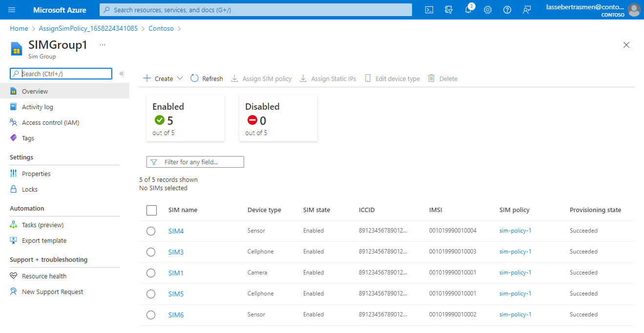Check the select-all SIMs checkbox

151,210
